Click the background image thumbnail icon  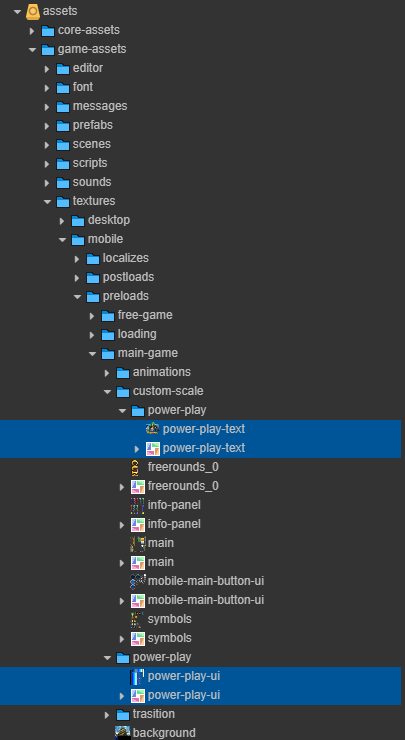pyautogui.click(x=123, y=733)
